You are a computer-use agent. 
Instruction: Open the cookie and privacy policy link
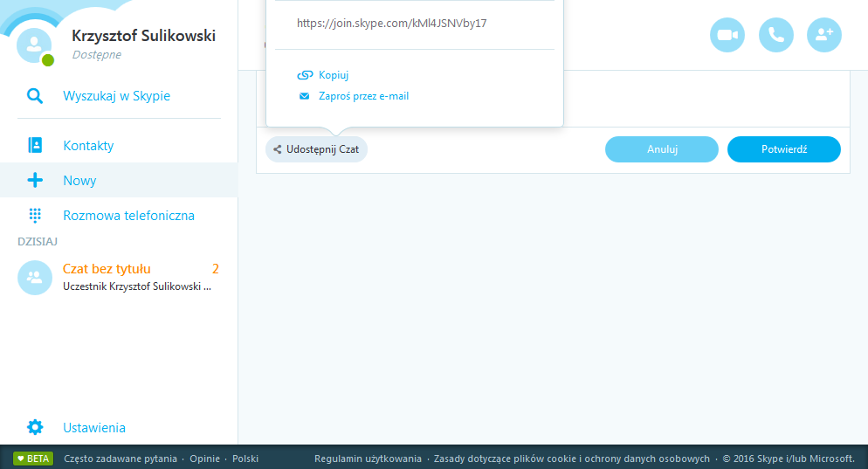pos(572,459)
